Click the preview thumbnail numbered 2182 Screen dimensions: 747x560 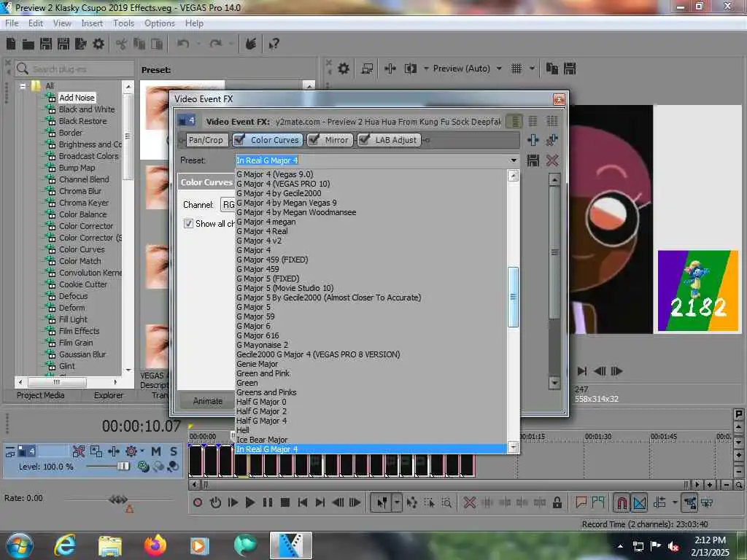click(698, 290)
